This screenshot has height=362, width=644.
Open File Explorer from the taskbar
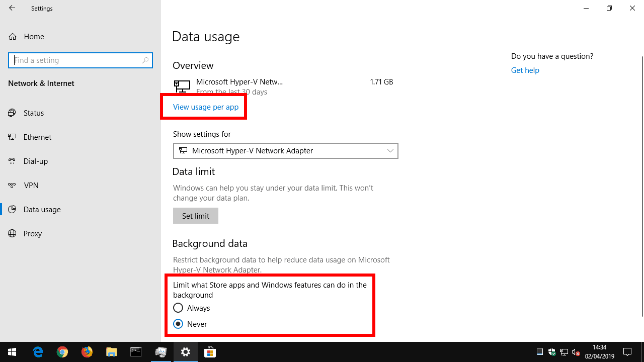112,352
